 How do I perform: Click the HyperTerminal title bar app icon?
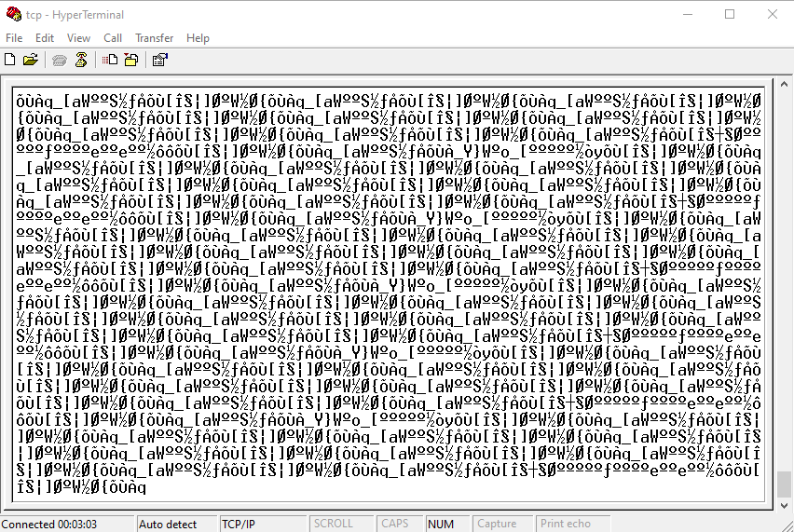(14, 14)
